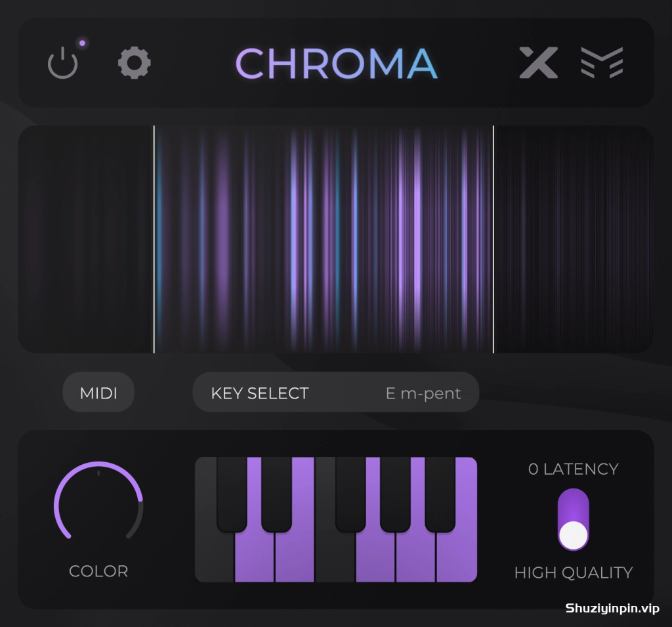Toggle the plugin power button
This screenshot has height=627, width=672.
pyautogui.click(x=62, y=63)
